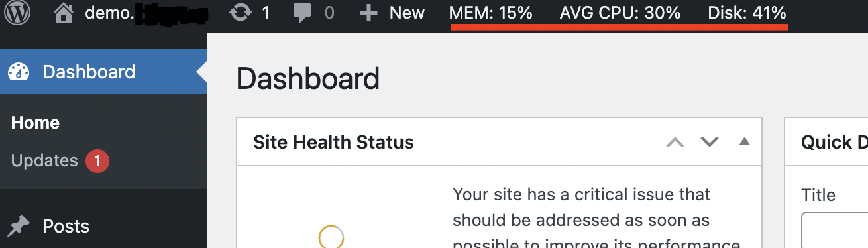Click the AVG CPU 30% indicator

[620, 13]
